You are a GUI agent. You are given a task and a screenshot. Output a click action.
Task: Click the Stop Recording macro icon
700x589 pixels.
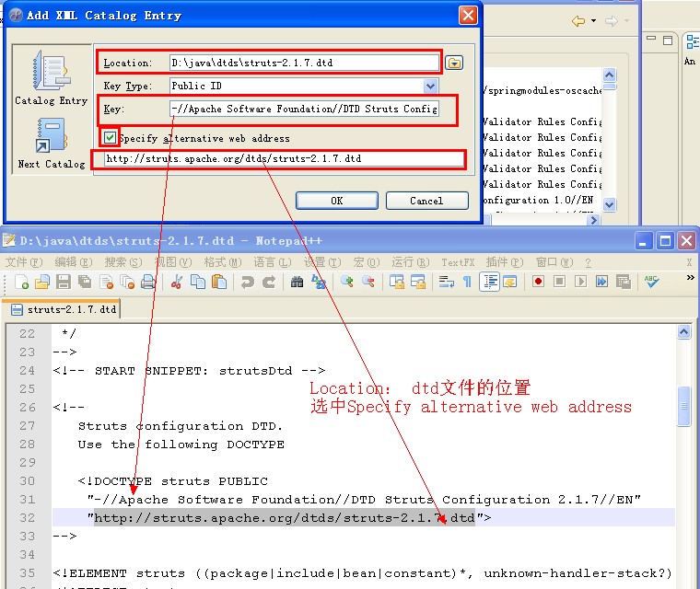click(559, 282)
